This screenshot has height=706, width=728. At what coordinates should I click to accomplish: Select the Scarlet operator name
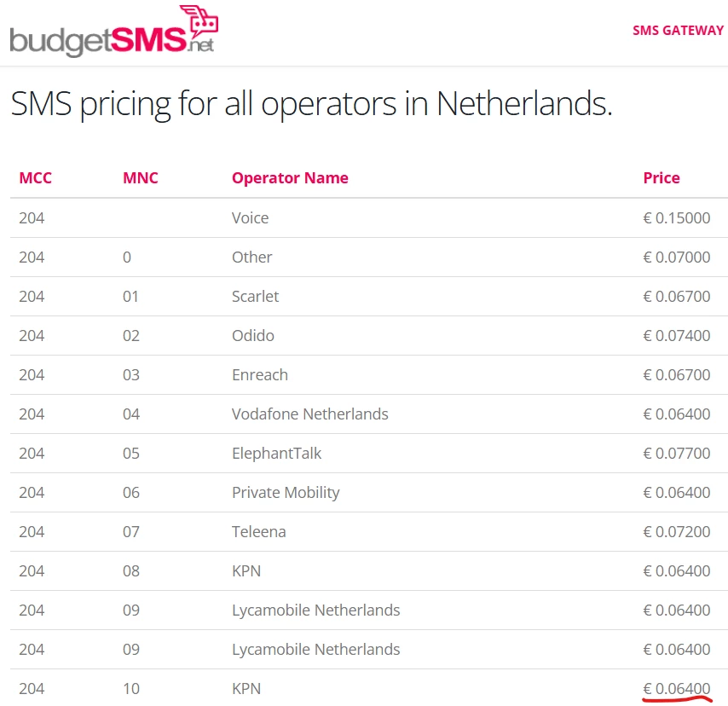coord(256,297)
